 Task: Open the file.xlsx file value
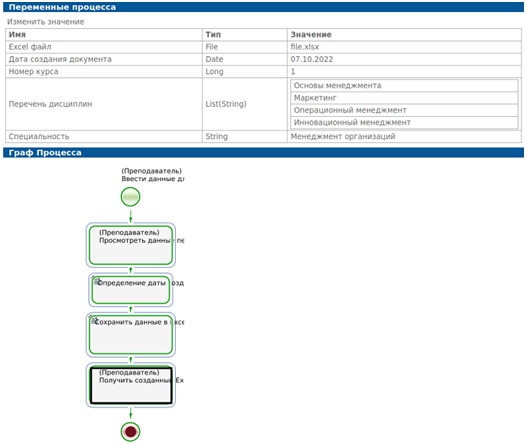pos(305,47)
